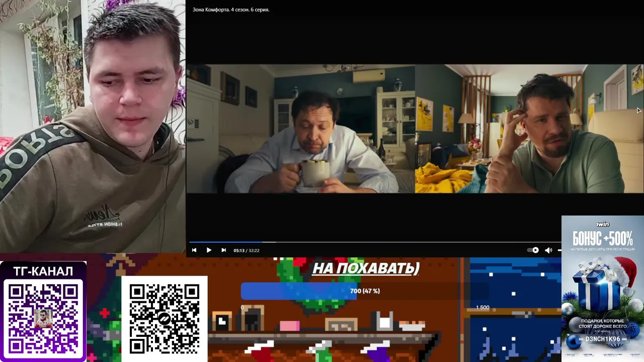Click the video frame of the series

tap(415, 129)
